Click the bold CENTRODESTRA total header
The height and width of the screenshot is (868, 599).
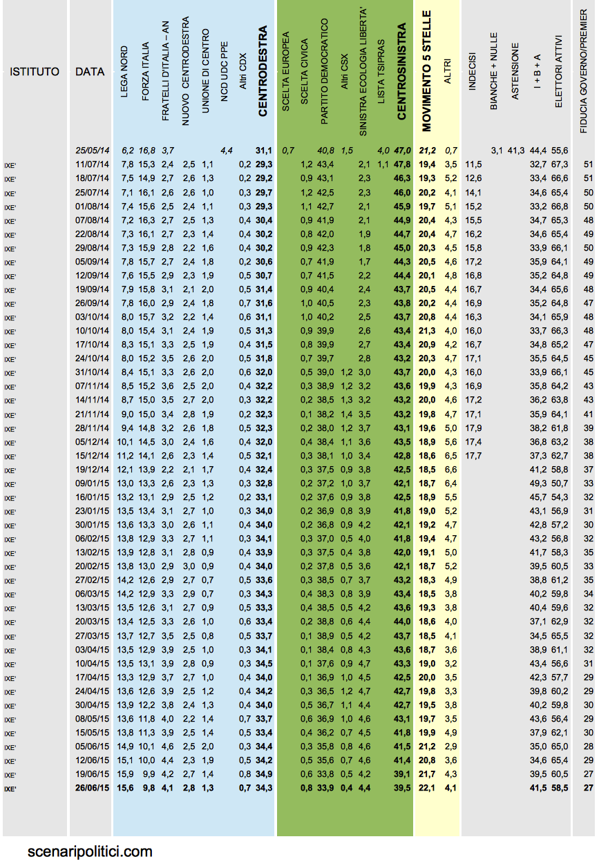click(263, 71)
